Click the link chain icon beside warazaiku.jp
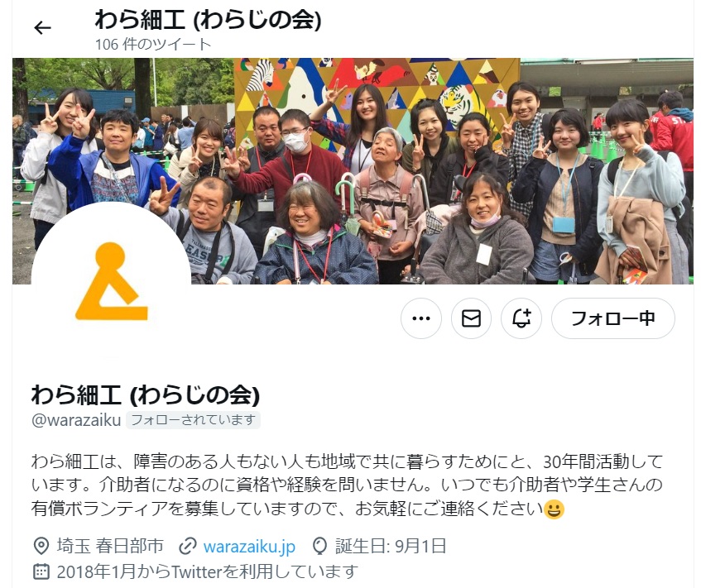The width and height of the screenshot is (701, 588). tap(188, 547)
